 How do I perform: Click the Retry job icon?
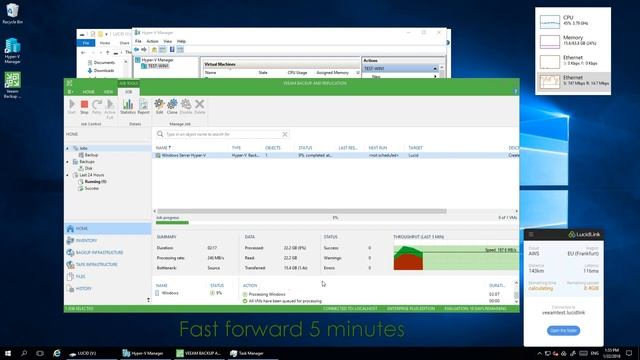coord(96,107)
